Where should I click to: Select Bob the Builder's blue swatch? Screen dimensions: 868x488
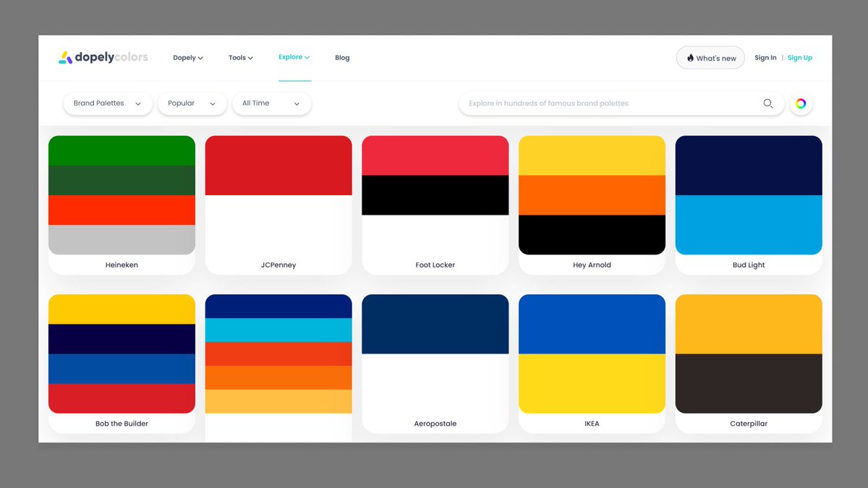[x=122, y=369]
